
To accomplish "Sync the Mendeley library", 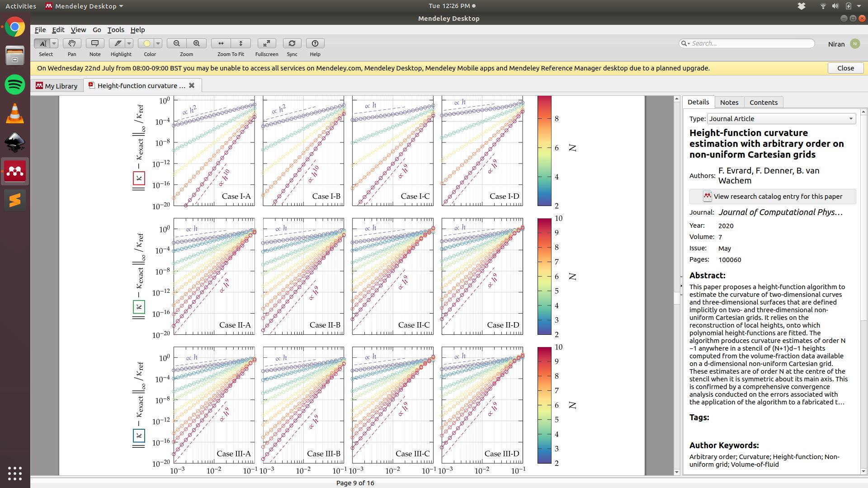I will (292, 43).
